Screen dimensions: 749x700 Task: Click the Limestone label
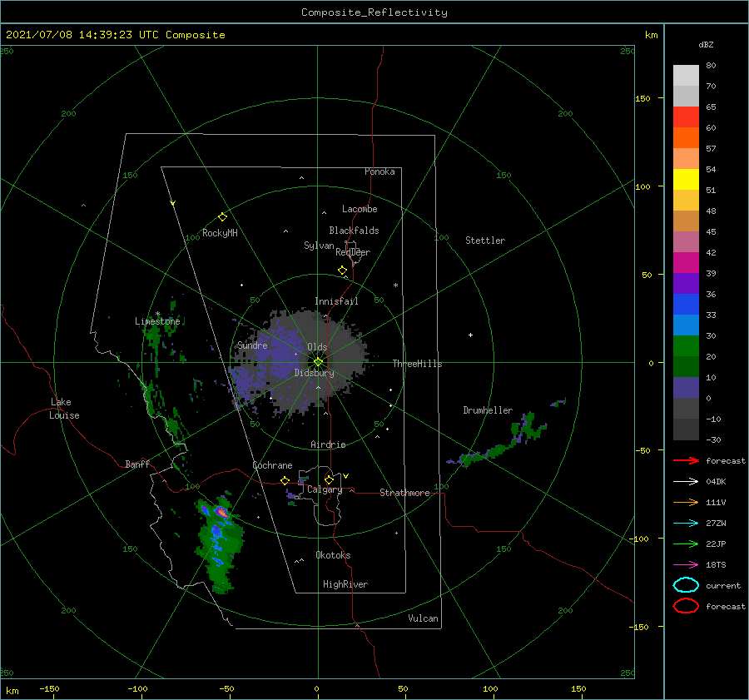tap(157, 321)
